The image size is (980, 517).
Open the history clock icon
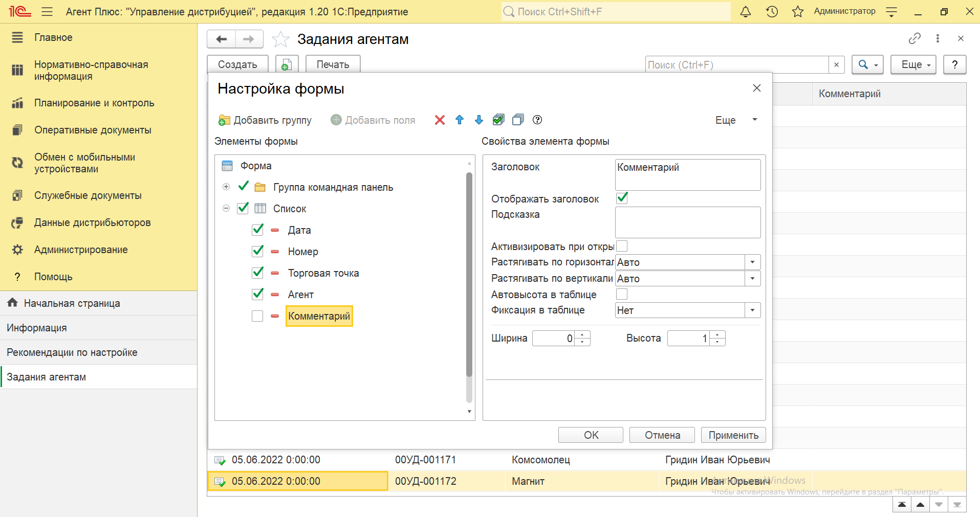(772, 12)
